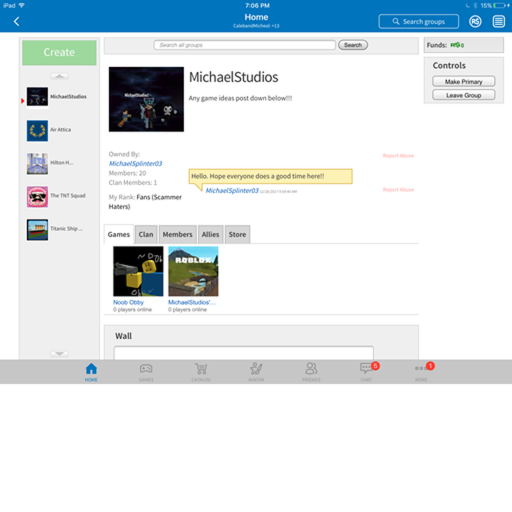Report Abuse for the group shout
The image size is (512, 512).
click(x=398, y=190)
